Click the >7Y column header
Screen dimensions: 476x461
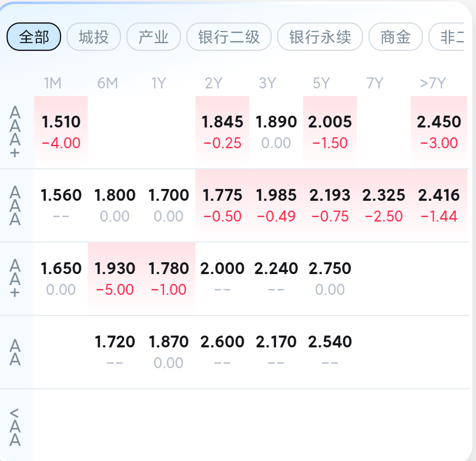click(433, 83)
